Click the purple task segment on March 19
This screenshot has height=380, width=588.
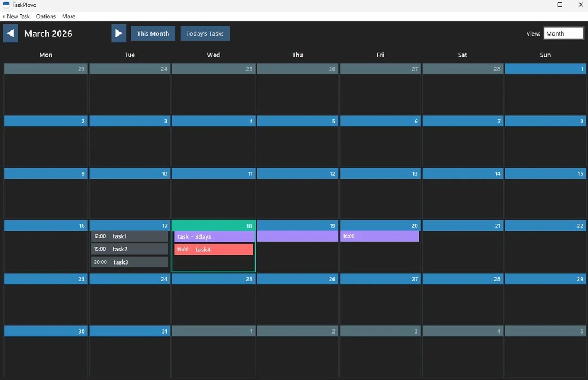point(297,236)
